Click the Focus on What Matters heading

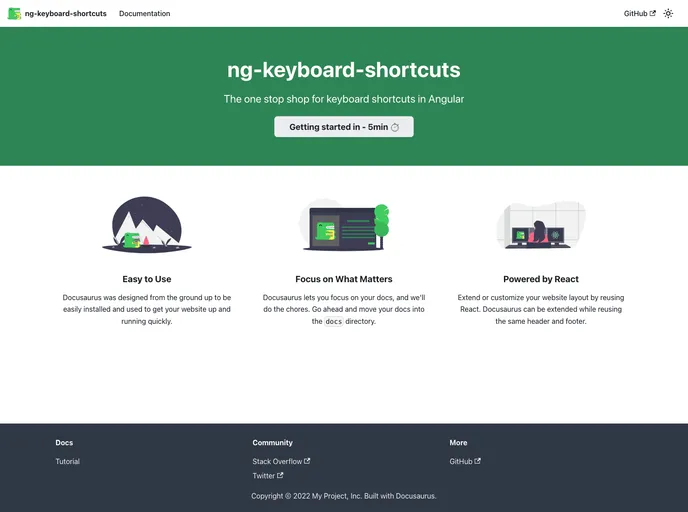(344, 279)
